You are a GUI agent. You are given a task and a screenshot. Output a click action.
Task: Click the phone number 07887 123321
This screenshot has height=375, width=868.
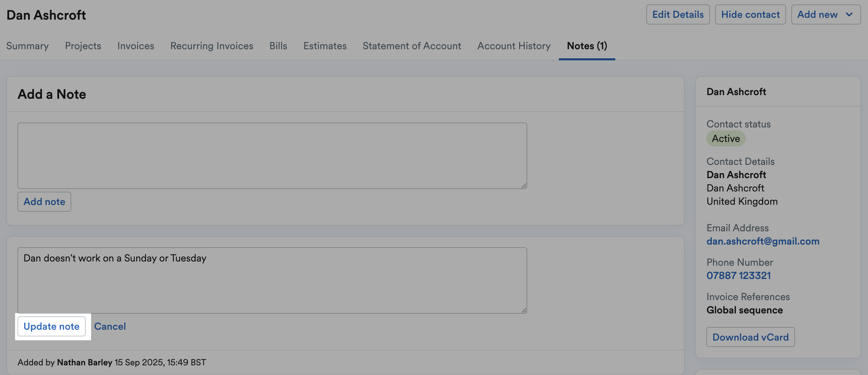(x=739, y=276)
